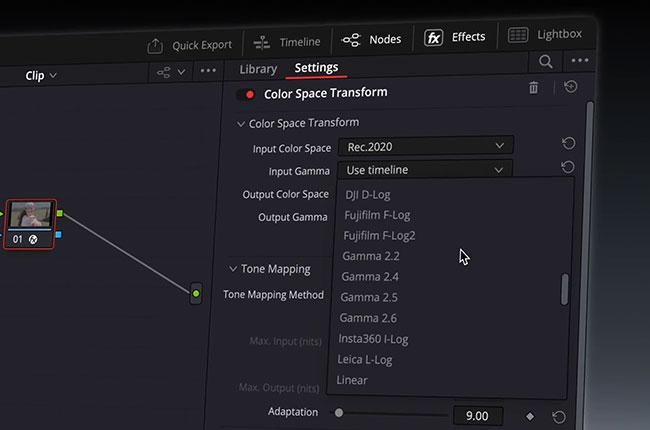Choose Fujifilm F-Log2 option
650x430 pixels.
coord(379,236)
